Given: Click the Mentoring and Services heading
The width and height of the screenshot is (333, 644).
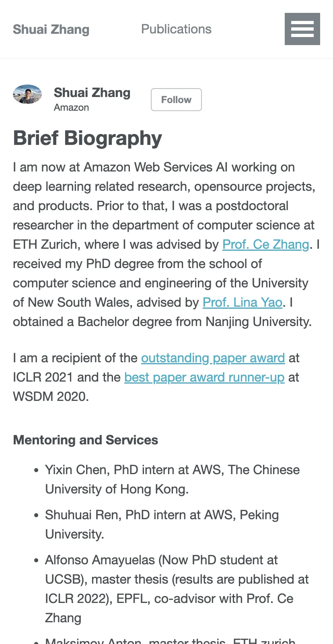Looking at the screenshot, I should point(86,440).
